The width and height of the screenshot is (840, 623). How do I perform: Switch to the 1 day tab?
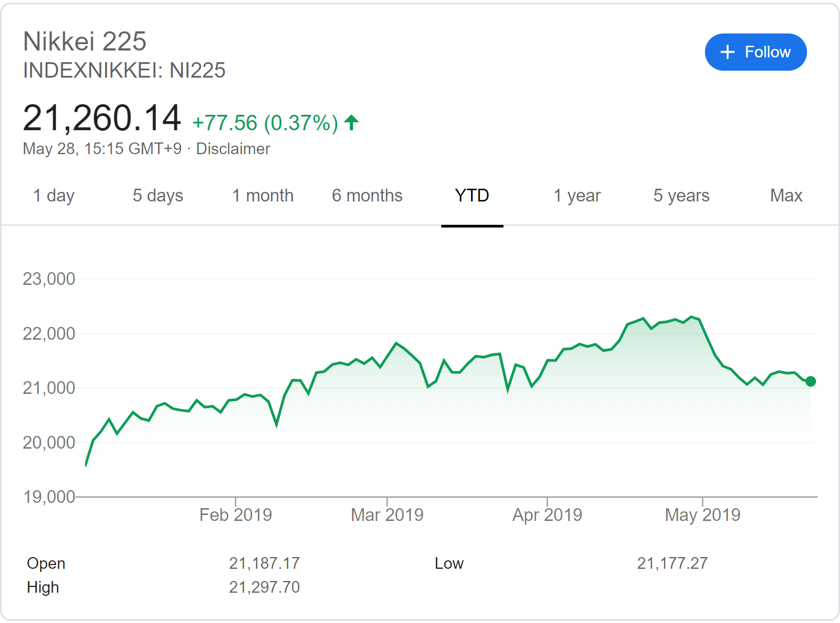[54, 196]
